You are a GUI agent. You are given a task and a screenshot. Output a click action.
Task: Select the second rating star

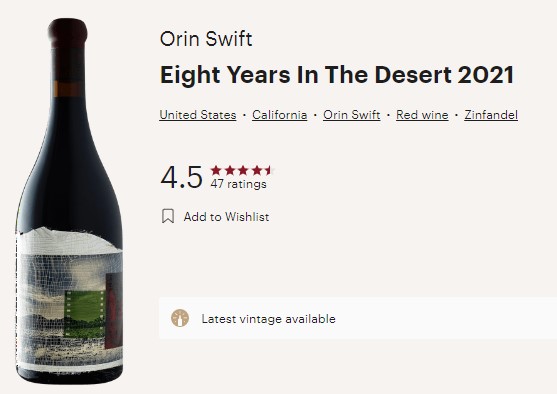pos(230,171)
